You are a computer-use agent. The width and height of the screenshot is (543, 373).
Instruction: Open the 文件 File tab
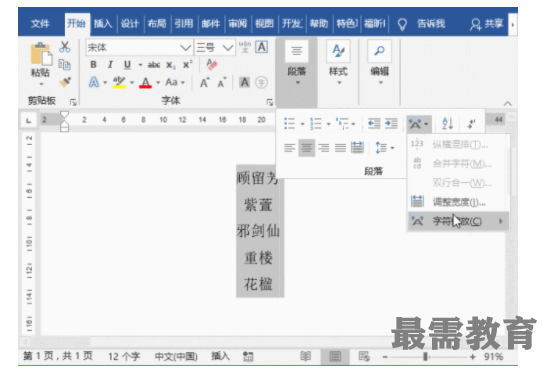coord(40,24)
